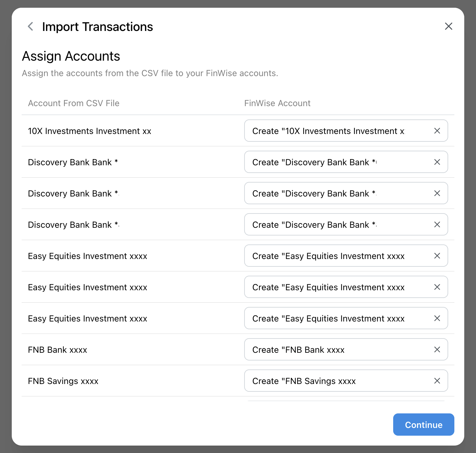Viewport: 476px width, 453px height.
Task: Clear the first Easy Equities account assignment
Action: [437, 256]
